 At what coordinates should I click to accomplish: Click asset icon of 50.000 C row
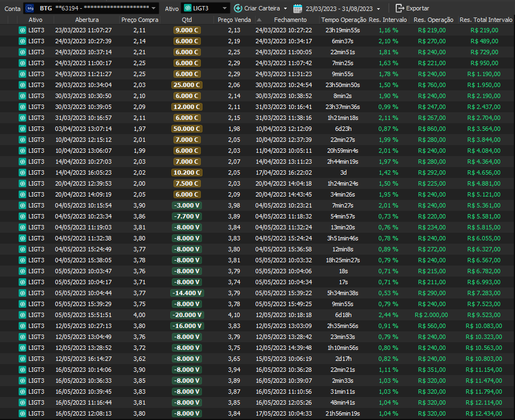[x=22, y=129]
